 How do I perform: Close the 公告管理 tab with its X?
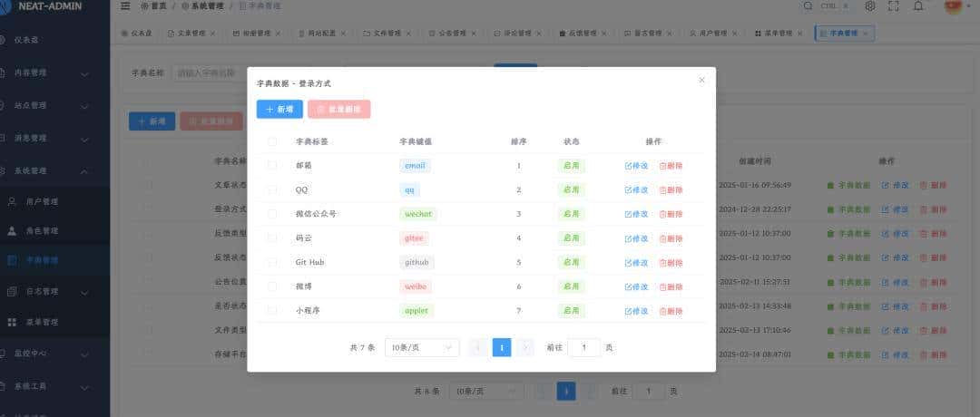coord(474,33)
